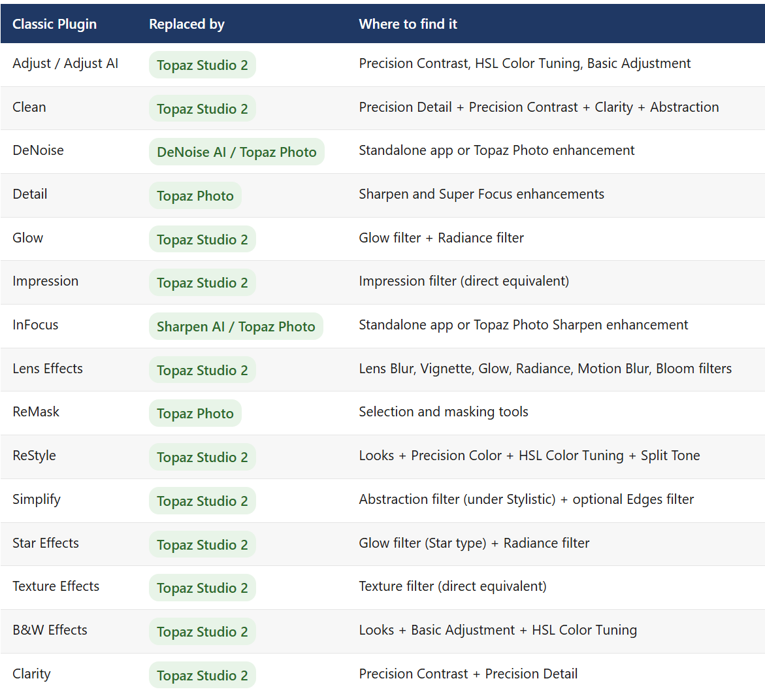Select the 'Glow' plugin name cell
Image resolution: width=765 pixels, height=700 pixels.
[28, 238]
